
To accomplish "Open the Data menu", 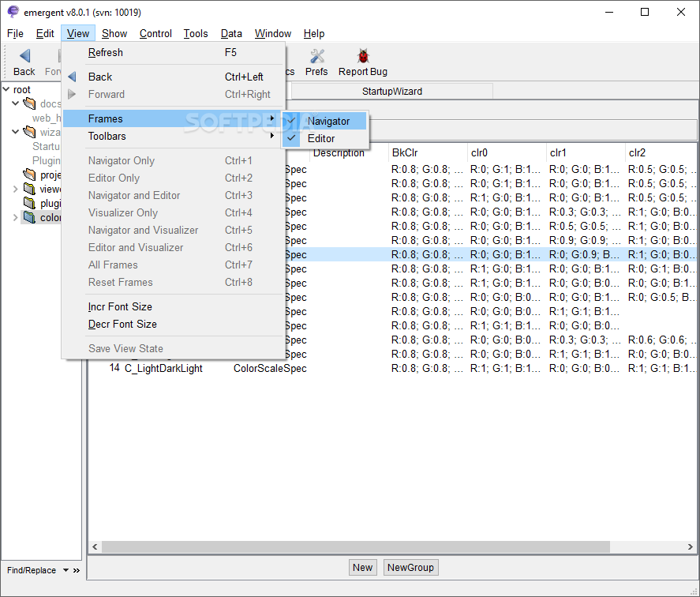I will [x=231, y=33].
